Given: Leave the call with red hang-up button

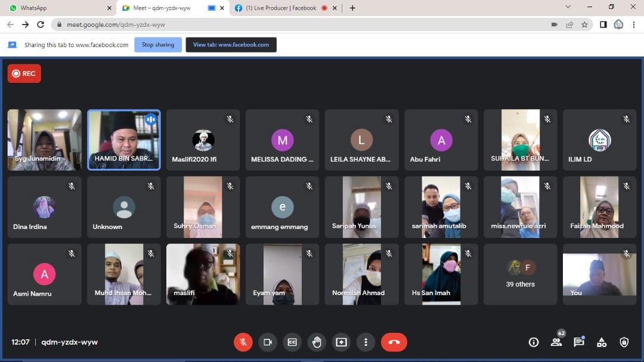Looking at the screenshot, I should pos(394,342).
